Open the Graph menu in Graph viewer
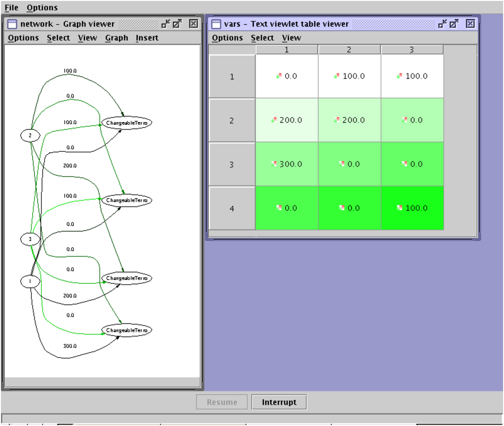The height and width of the screenshot is (426, 504). click(x=116, y=38)
